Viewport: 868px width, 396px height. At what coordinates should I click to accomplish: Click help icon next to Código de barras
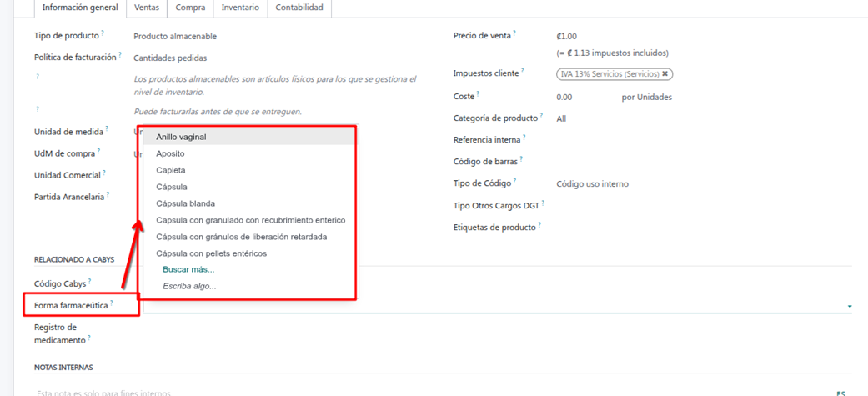(523, 159)
